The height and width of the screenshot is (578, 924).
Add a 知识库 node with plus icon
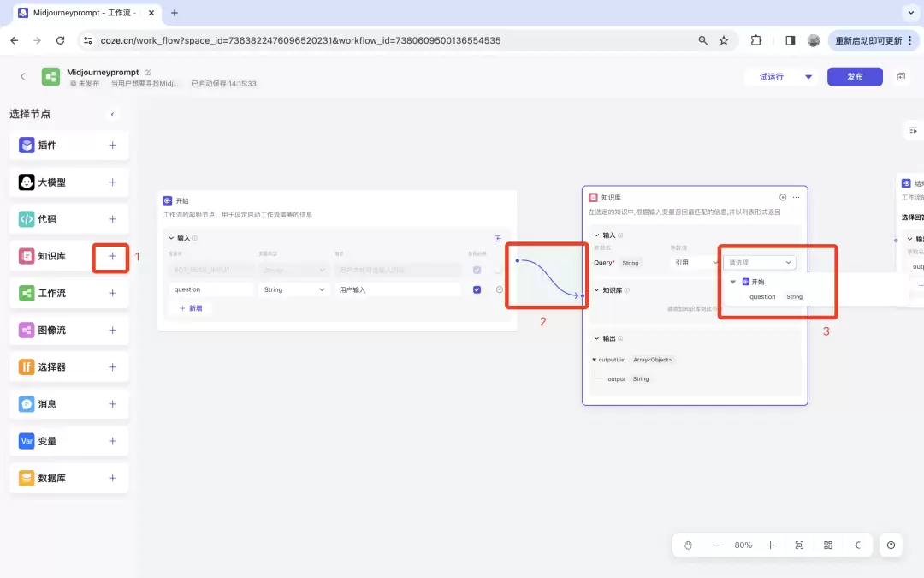(x=112, y=256)
